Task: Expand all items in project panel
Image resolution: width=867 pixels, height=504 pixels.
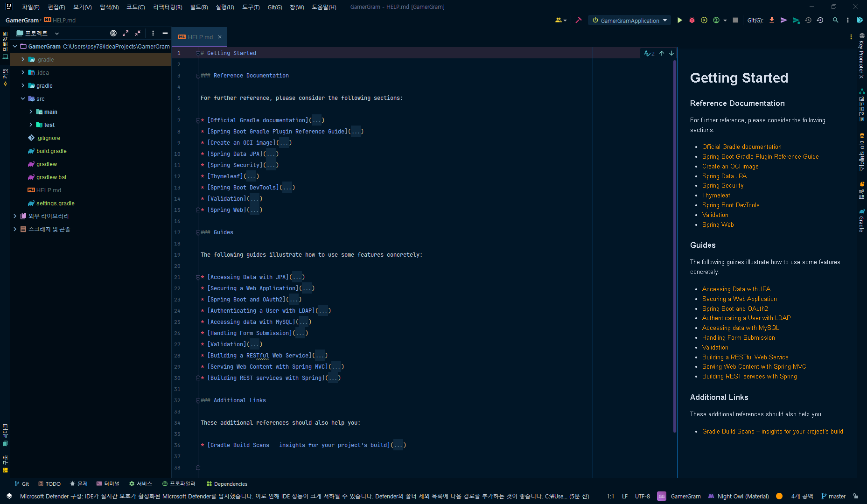Action: pos(126,33)
